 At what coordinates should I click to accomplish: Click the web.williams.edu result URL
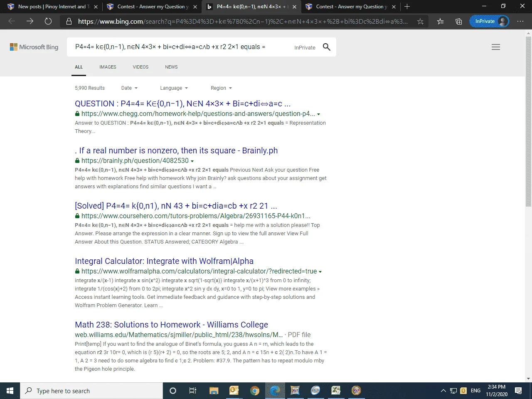pos(179,335)
